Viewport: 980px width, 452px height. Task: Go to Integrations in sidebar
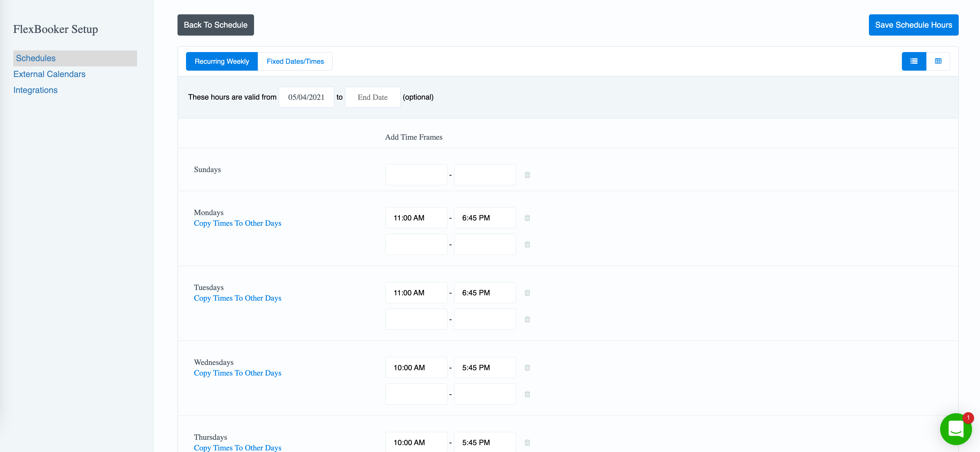pos(35,90)
